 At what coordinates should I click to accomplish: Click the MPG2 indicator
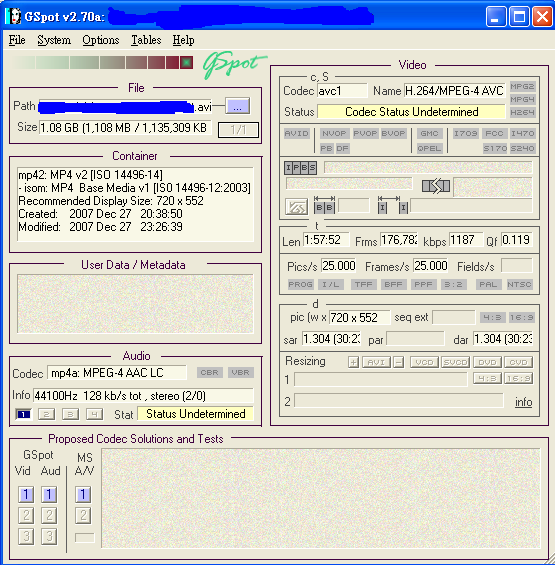(522, 86)
